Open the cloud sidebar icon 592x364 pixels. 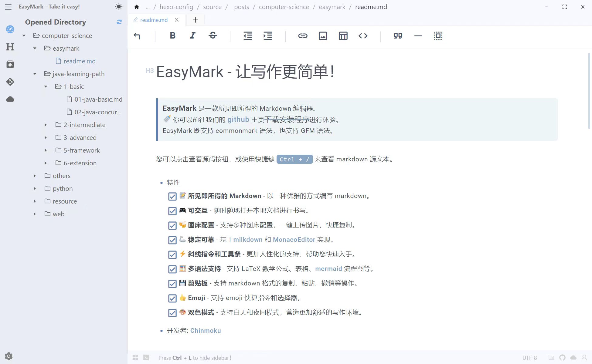[10, 99]
